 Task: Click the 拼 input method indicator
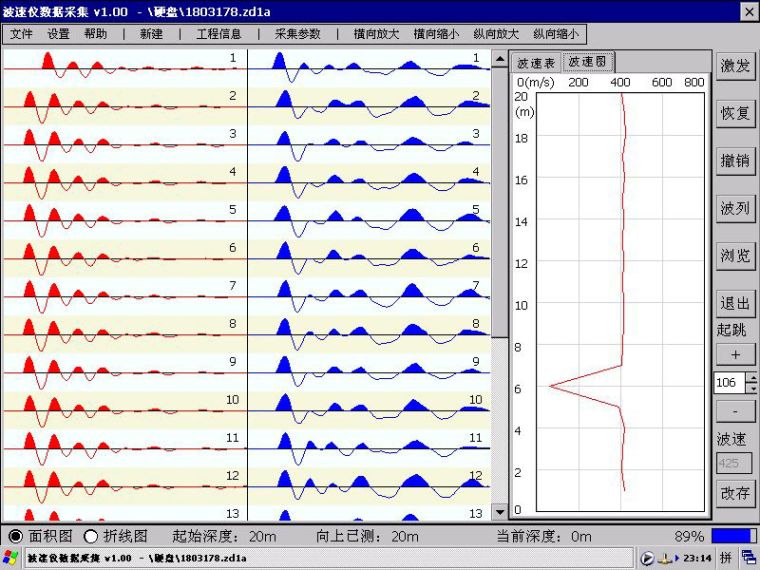click(725, 558)
